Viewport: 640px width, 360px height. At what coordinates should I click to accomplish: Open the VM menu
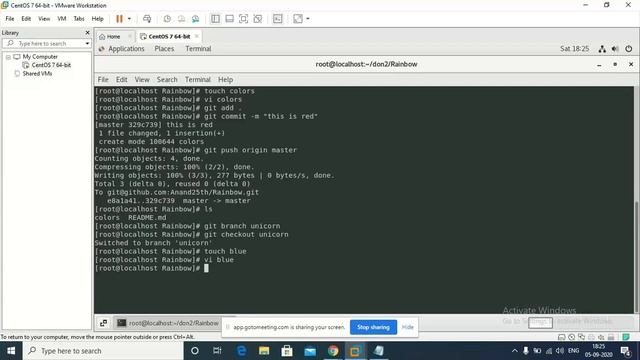coord(62,19)
